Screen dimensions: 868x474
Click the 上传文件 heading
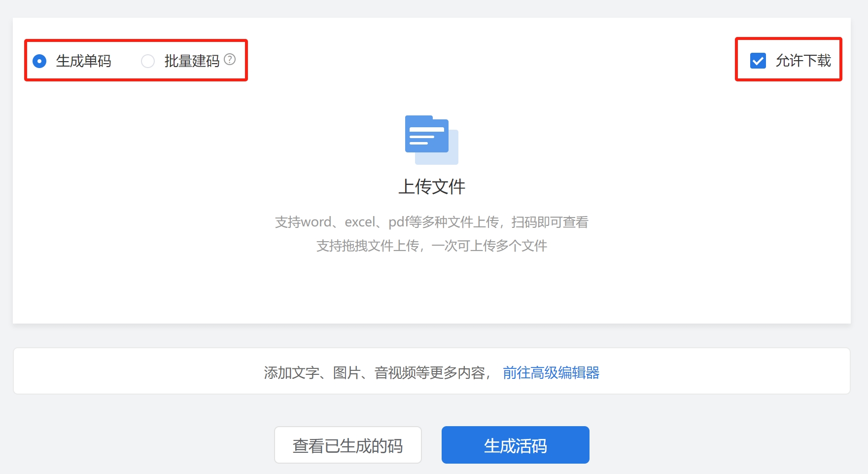tap(432, 186)
